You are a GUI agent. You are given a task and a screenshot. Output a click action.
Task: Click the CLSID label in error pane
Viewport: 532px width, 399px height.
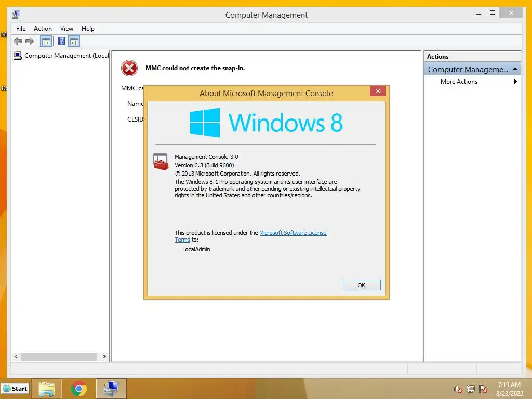point(135,119)
